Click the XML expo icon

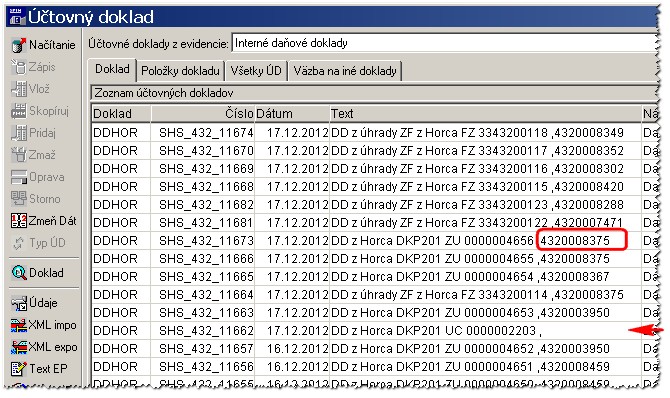18,347
